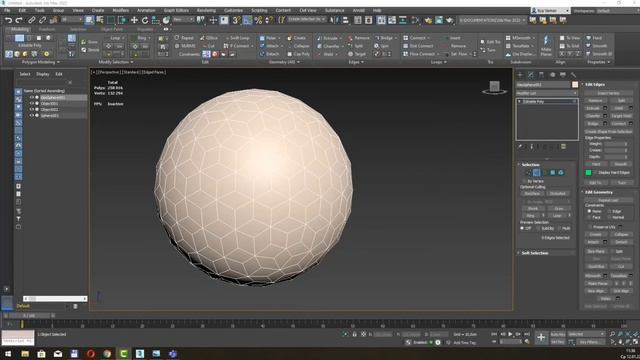Enable the Preserve UVs checkbox
Screen dimensions: 640x360
click(x=590, y=227)
